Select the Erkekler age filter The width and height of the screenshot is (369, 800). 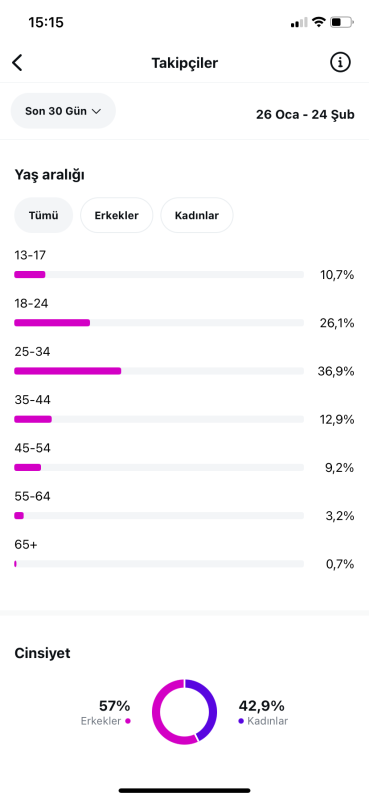pyautogui.click(x=116, y=215)
